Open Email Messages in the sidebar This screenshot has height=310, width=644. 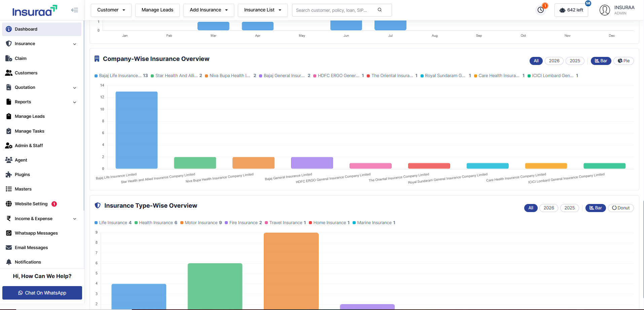pos(42,247)
